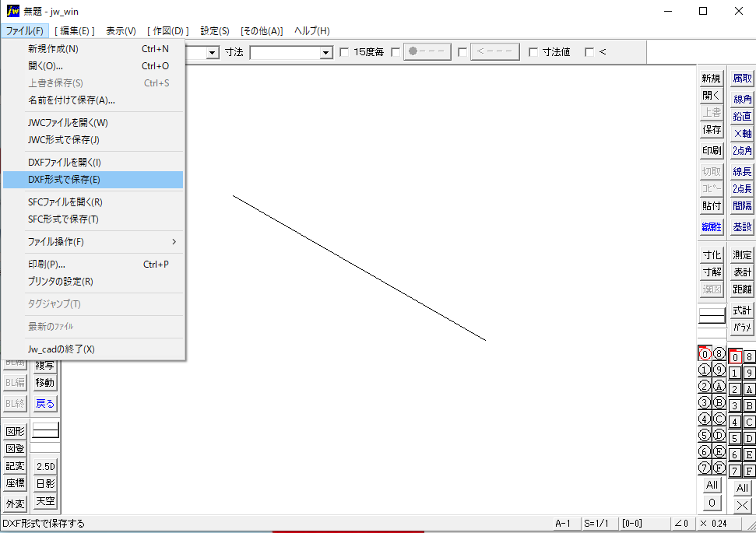Toggle the 15度毎 checkbox

pyautogui.click(x=344, y=52)
